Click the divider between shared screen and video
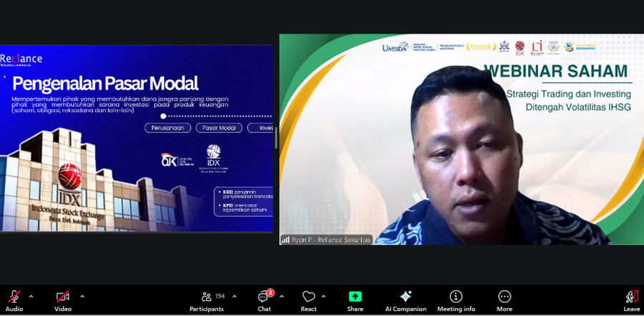The image size is (644, 316). (x=276, y=138)
